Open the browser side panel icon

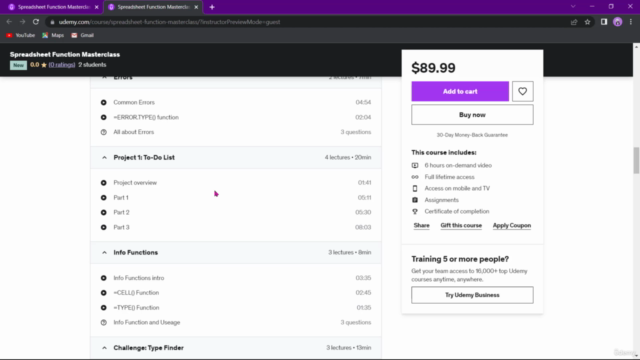click(x=604, y=22)
